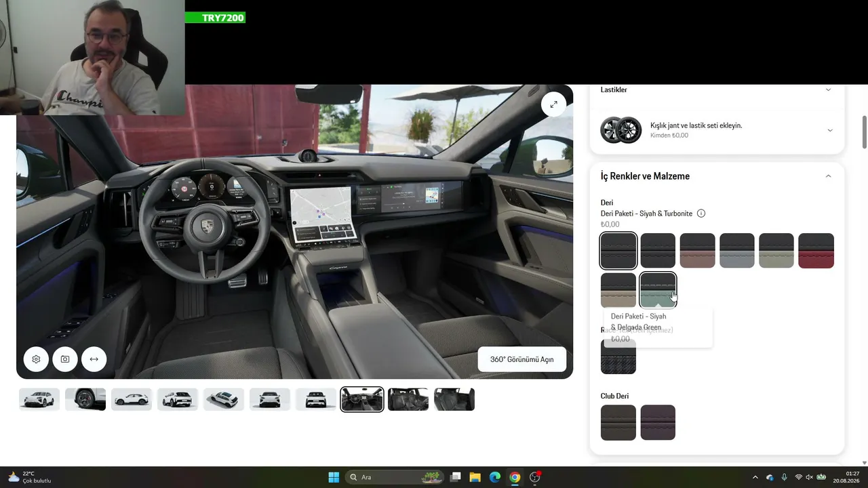Click the Ara taskbar search box

tap(394, 477)
